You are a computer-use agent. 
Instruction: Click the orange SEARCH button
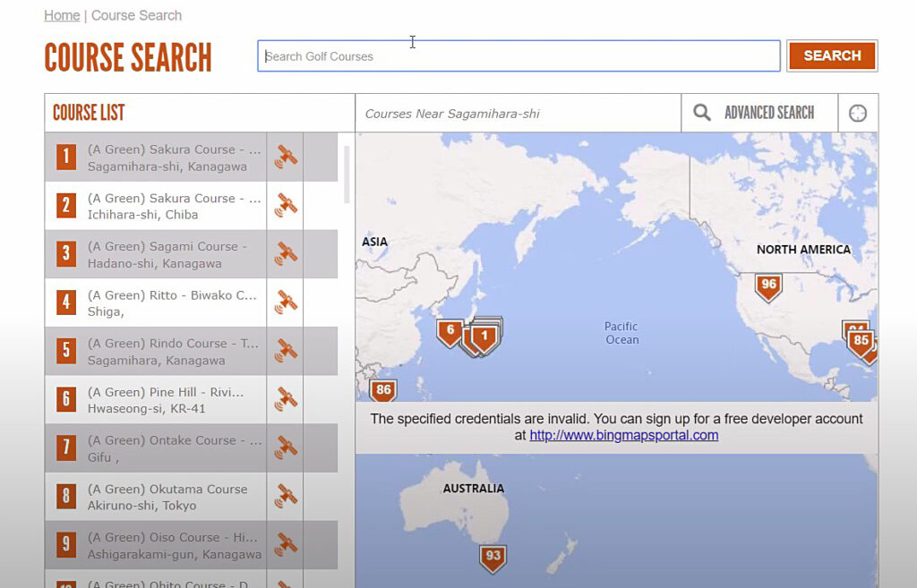tap(832, 55)
